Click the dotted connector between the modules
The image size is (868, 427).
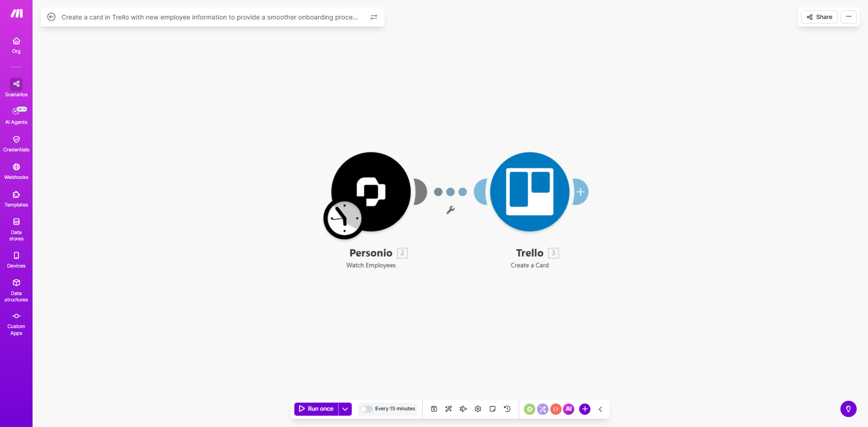(x=450, y=192)
